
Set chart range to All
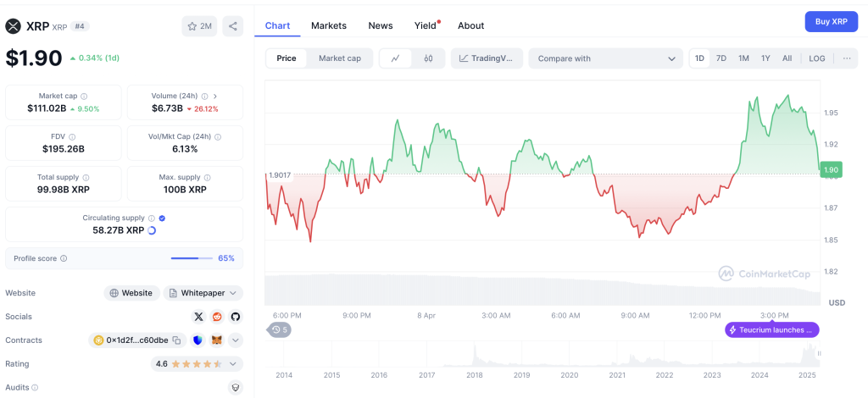pyautogui.click(x=787, y=58)
